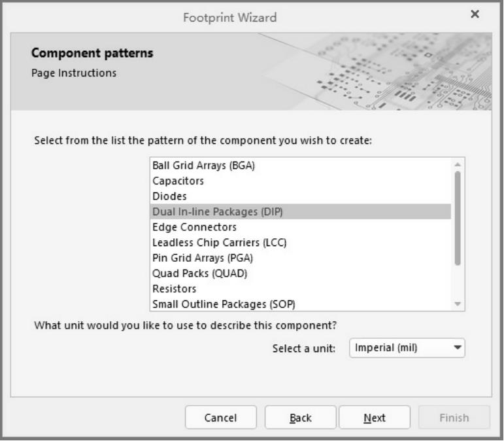Click the Finish button
Screen dimensions: 504x441
[454, 417]
